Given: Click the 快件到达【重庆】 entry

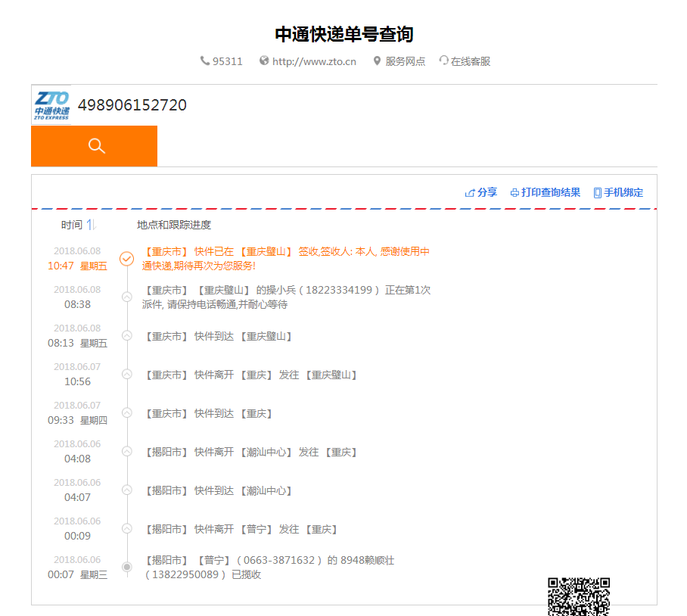Looking at the screenshot, I should click(207, 413).
